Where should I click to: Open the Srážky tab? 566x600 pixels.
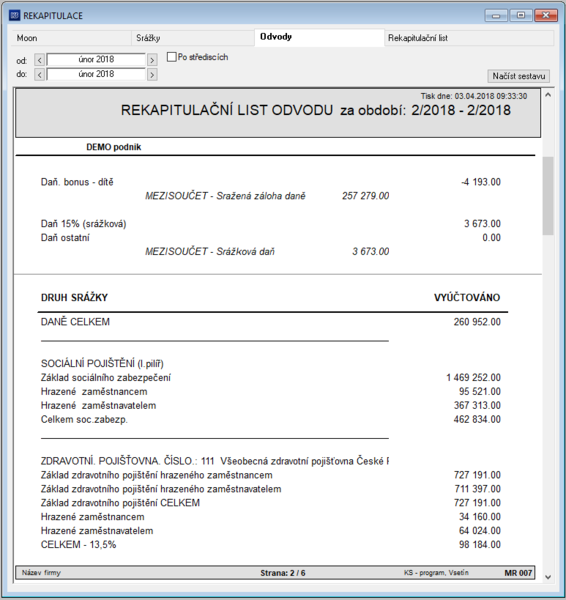click(x=193, y=38)
